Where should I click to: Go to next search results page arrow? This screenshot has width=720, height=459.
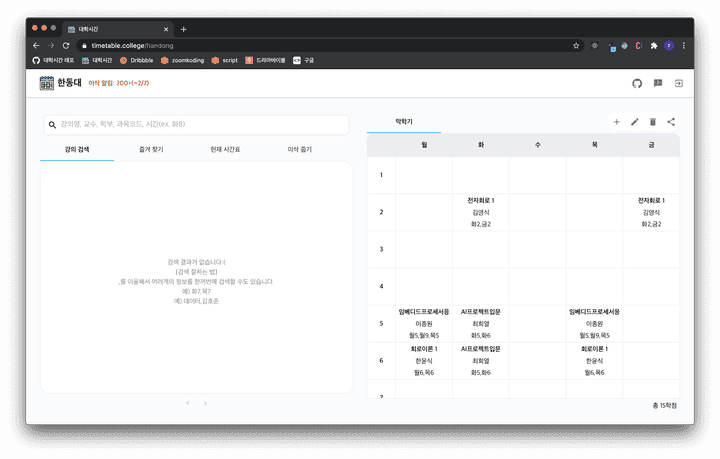point(206,403)
